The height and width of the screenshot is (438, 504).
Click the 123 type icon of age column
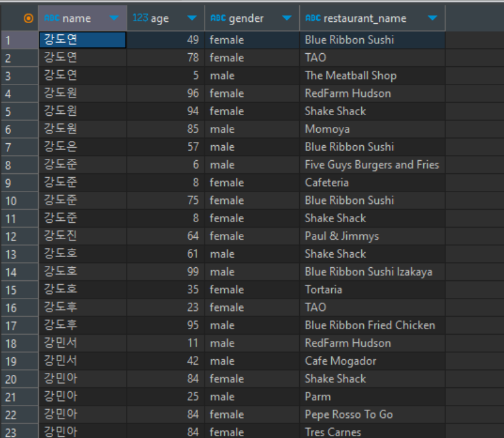[140, 18]
